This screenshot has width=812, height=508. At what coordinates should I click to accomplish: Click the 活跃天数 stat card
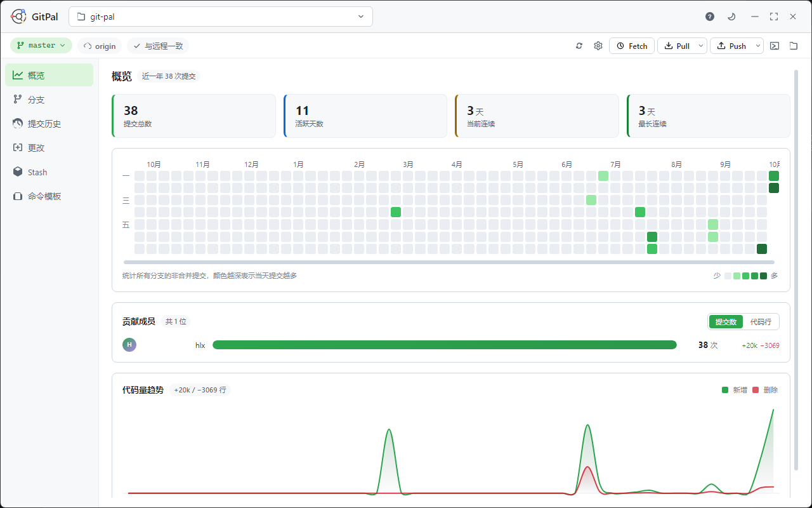(365, 116)
